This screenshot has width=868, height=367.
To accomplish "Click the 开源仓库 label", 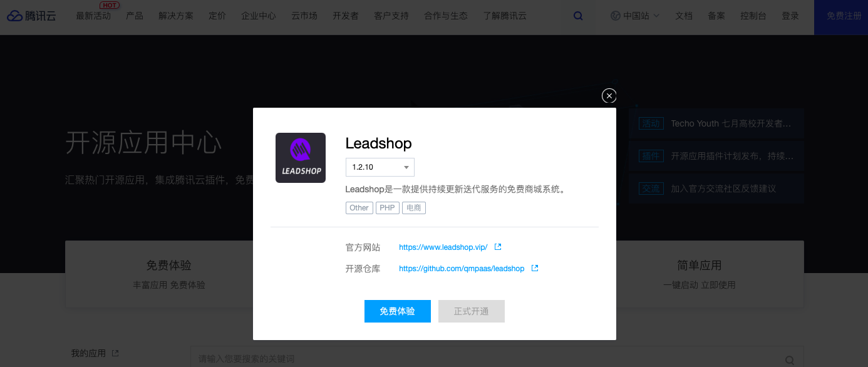I will [363, 269].
